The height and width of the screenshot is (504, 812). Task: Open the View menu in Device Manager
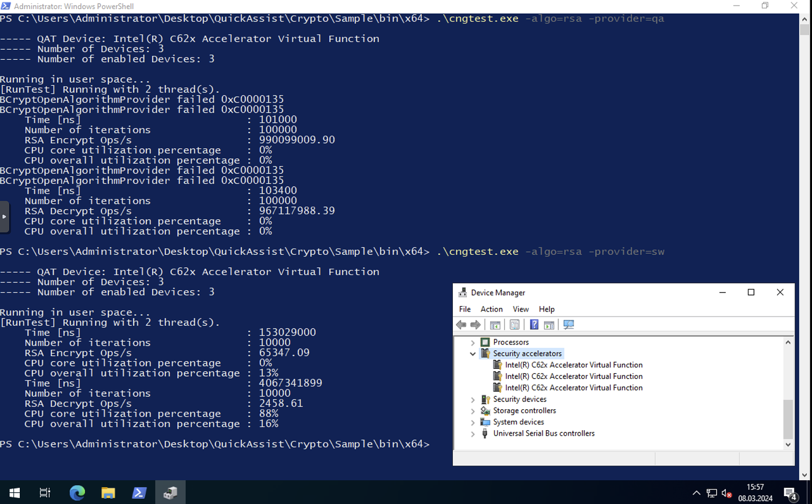(x=520, y=309)
